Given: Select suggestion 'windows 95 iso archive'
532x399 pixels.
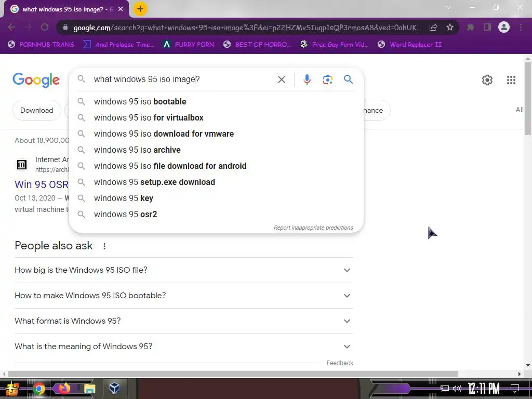Looking at the screenshot, I should tap(216, 150).
